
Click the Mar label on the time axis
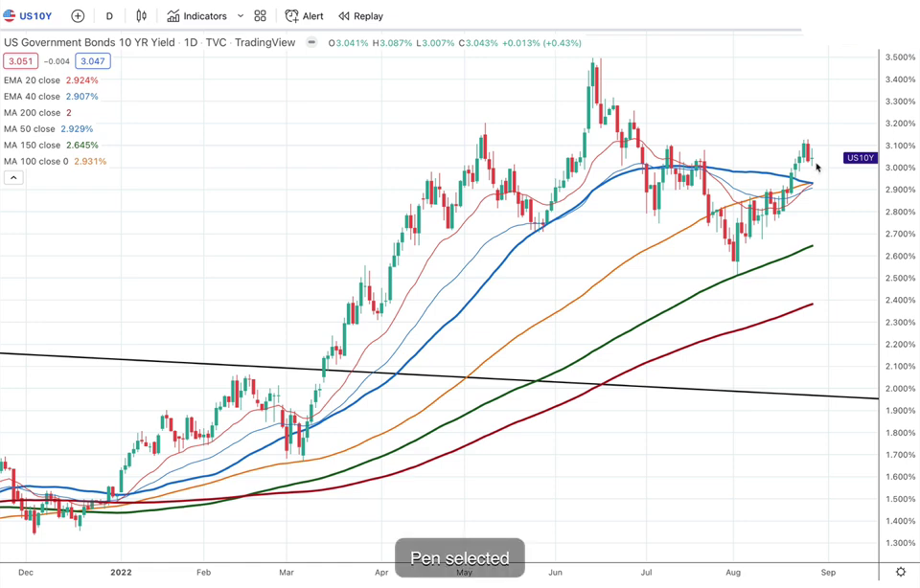(287, 572)
